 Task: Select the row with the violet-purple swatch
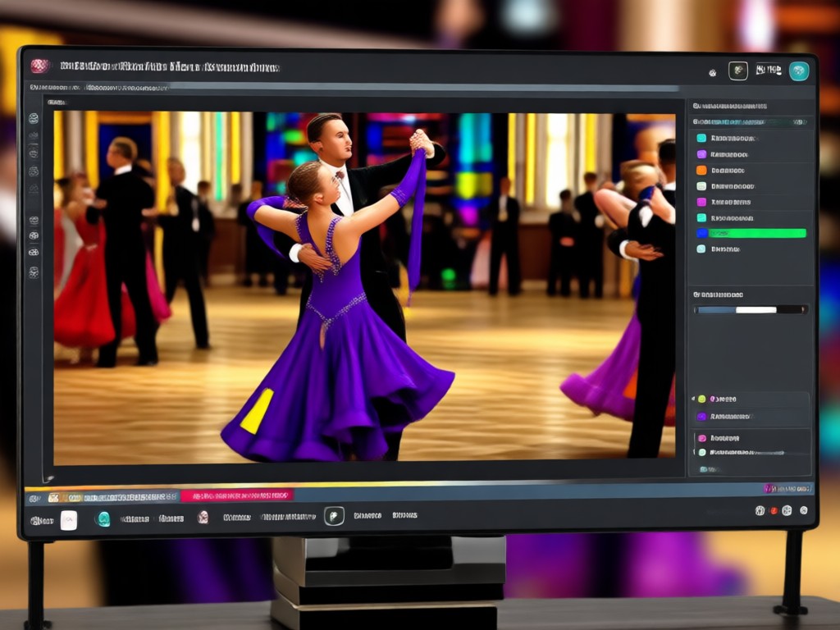(750, 154)
